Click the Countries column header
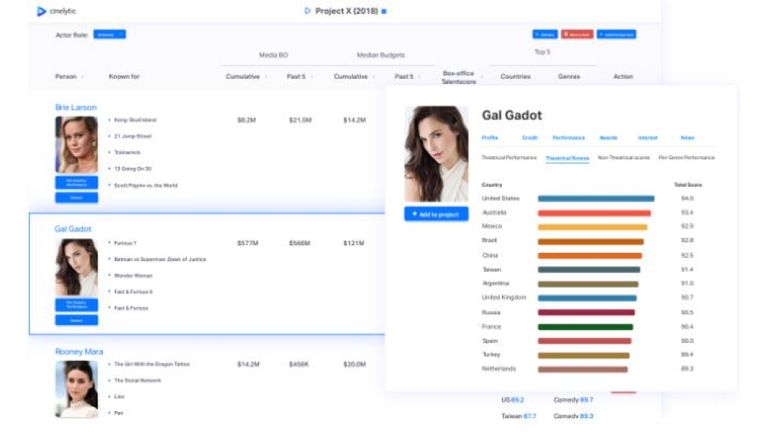 click(515, 77)
